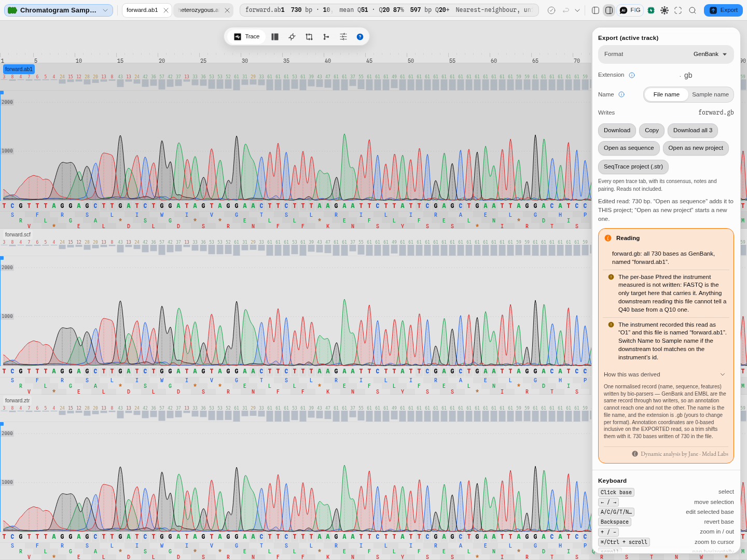Click the undo arrow icon

point(566,10)
